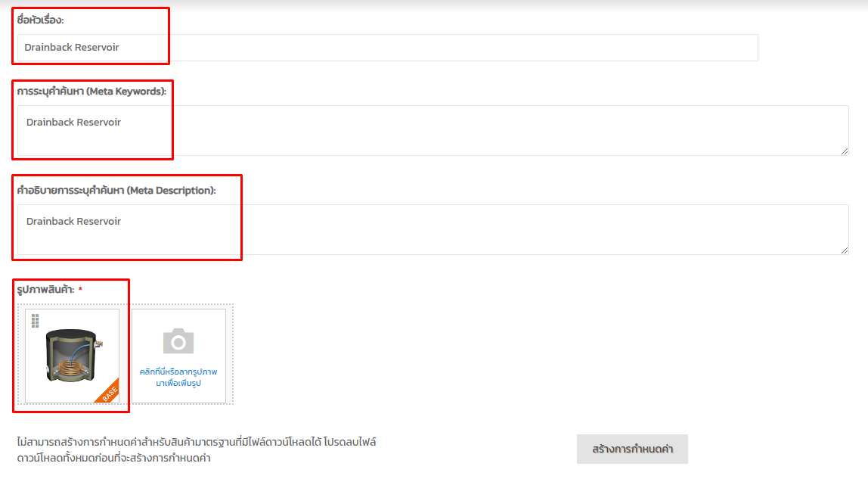This screenshot has width=868, height=482.
Task: Focus the ชื่อหัวเรื่อง title input field
Action: click(454, 47)
